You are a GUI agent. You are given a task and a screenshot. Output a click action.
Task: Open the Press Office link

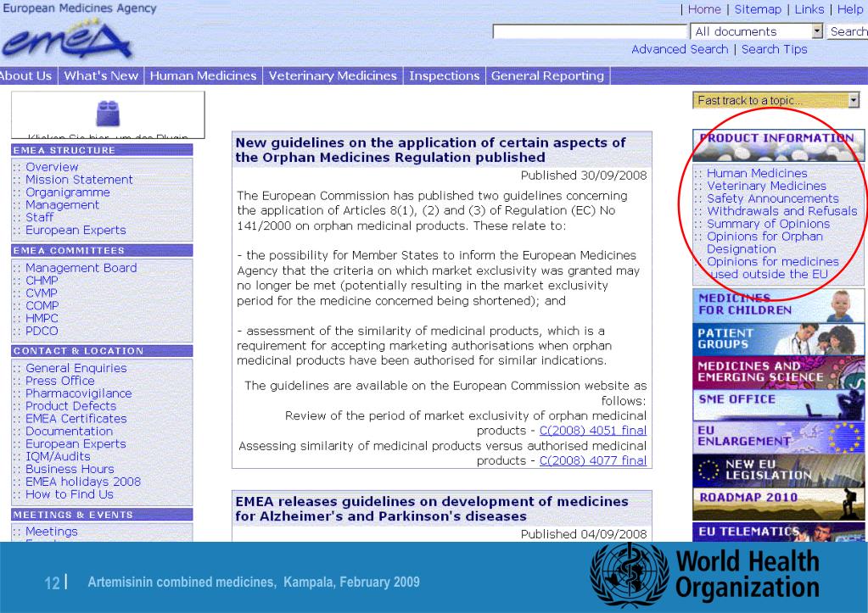tap(59, 382)
